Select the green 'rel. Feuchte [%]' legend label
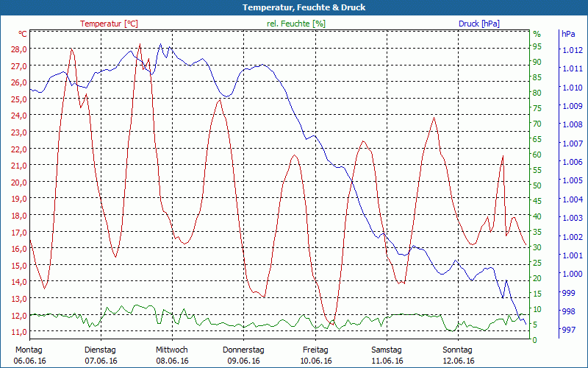 [x=296, y=24]
